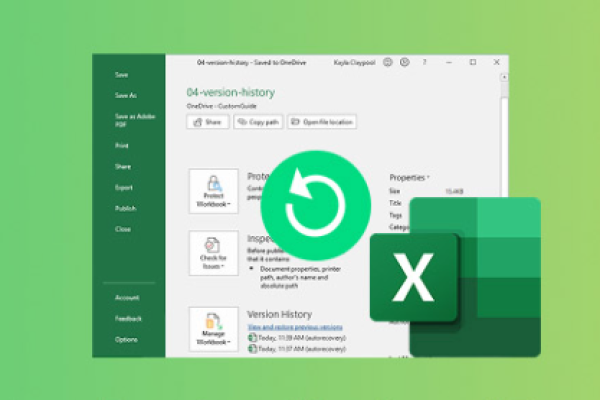Open the Print page
This screenshot has height=400, width=600.
[122, 145]
